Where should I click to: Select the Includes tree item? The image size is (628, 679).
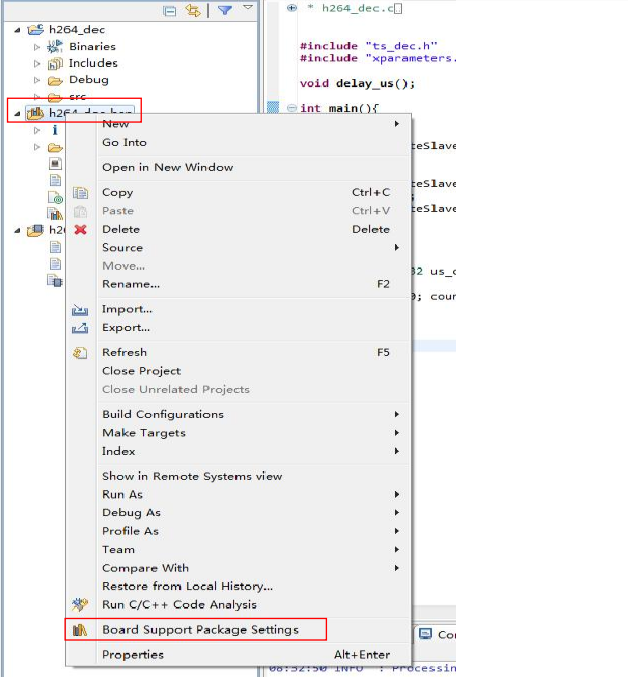[93, 63]
